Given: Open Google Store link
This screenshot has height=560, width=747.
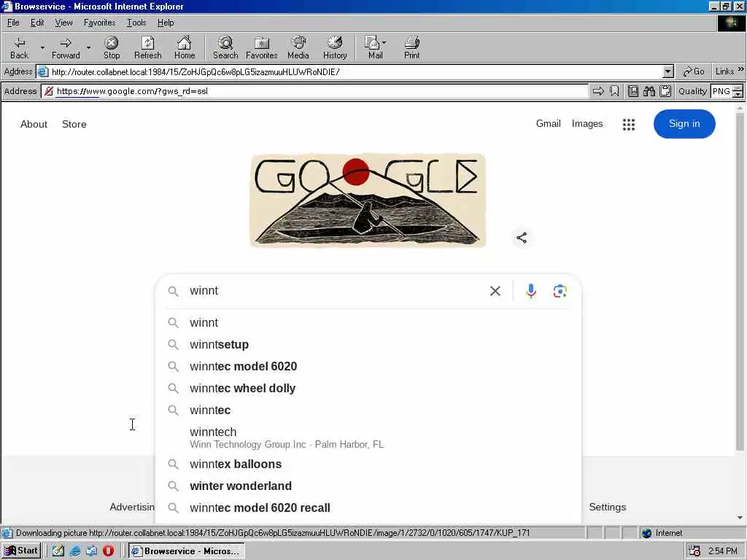Looking at the screenshot, I should tap(74, 124).
